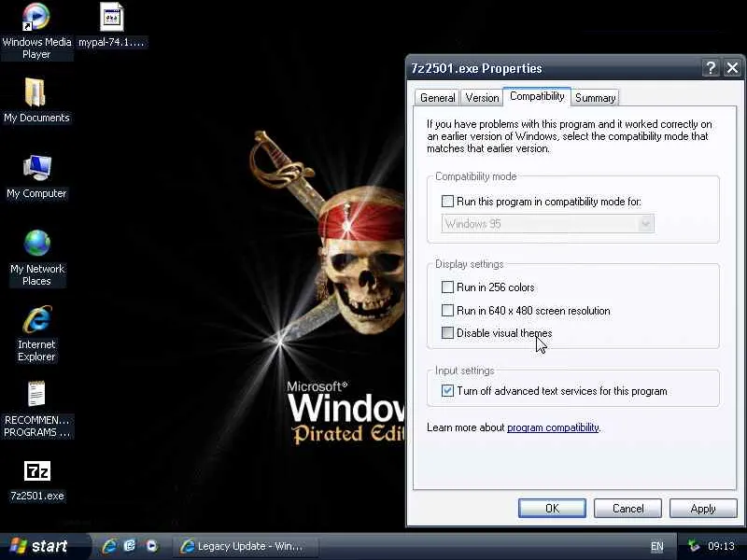
Task: Select the My Network Places icon
Action: (36, 243)
